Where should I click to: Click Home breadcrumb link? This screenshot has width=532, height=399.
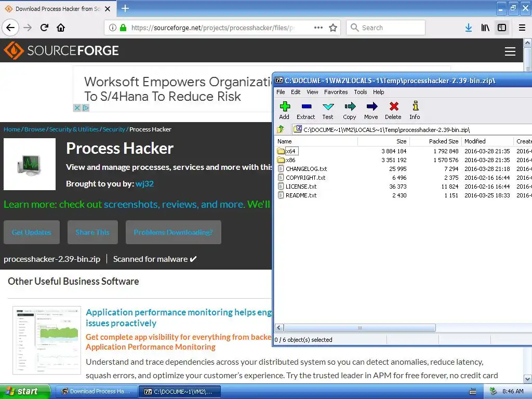(x=12, y=129)
